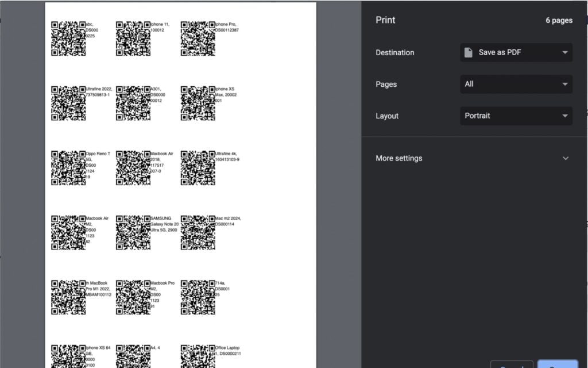Viewport: 588px width, 368px height.
Task: Click the QR code labeled A4, 4
Action: (x=133, y=356)
